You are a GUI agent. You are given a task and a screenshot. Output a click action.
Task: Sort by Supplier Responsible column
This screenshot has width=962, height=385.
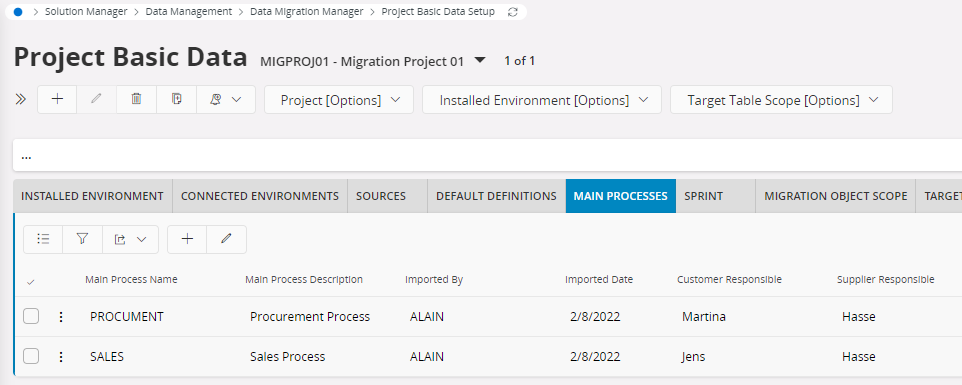885,280
